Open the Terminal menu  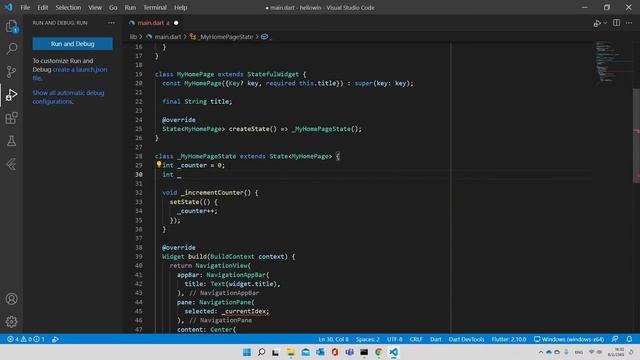155,7
